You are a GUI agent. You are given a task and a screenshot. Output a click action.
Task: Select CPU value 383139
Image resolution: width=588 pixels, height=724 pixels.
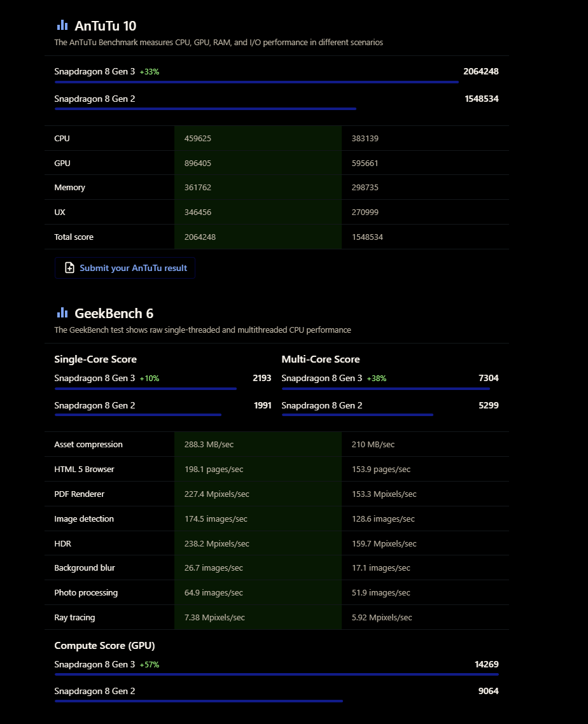click(x=365, y=138)
